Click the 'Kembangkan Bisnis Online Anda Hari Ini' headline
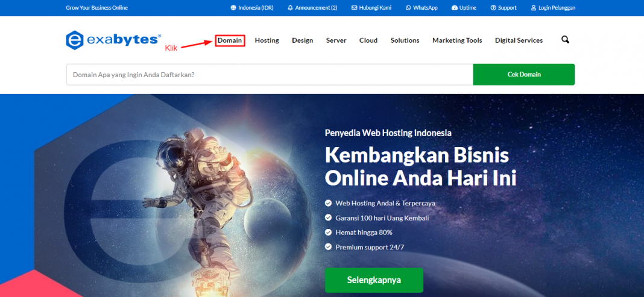The image size is (644, 297). [420, 167]
